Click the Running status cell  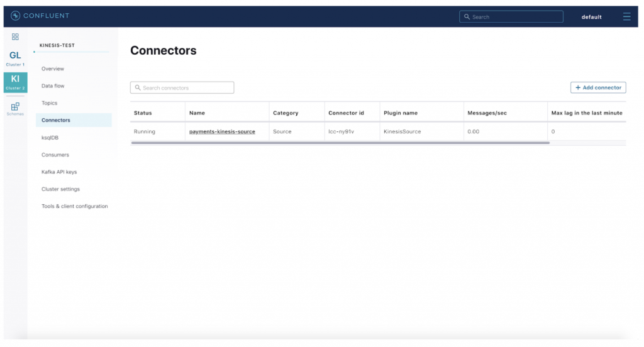coord(145,131)
